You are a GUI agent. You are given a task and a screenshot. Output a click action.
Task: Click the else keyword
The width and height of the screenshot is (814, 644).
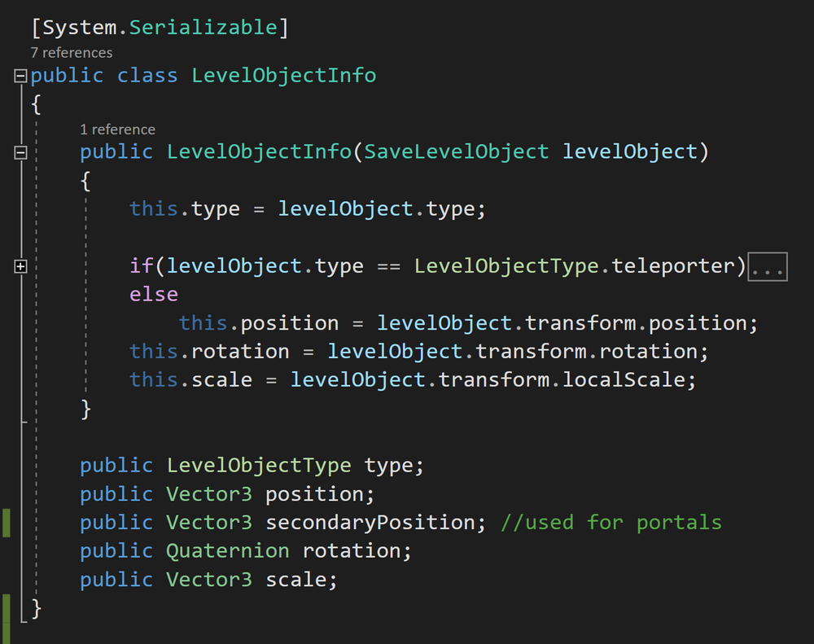153,294
